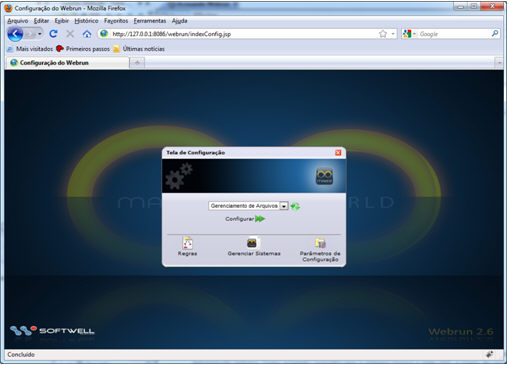Go back with the Firefox back arrow
This screenshot has width=509, height=365.
click(15, 34)
